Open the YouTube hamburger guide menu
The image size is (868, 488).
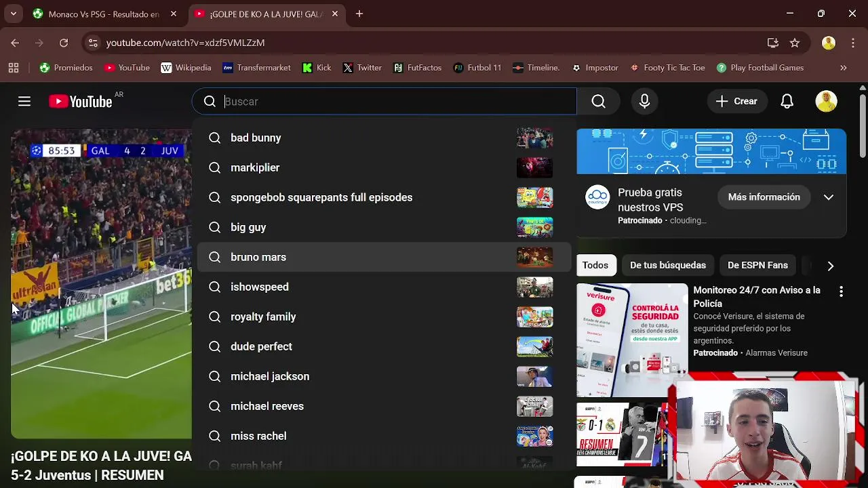point(24,102)
